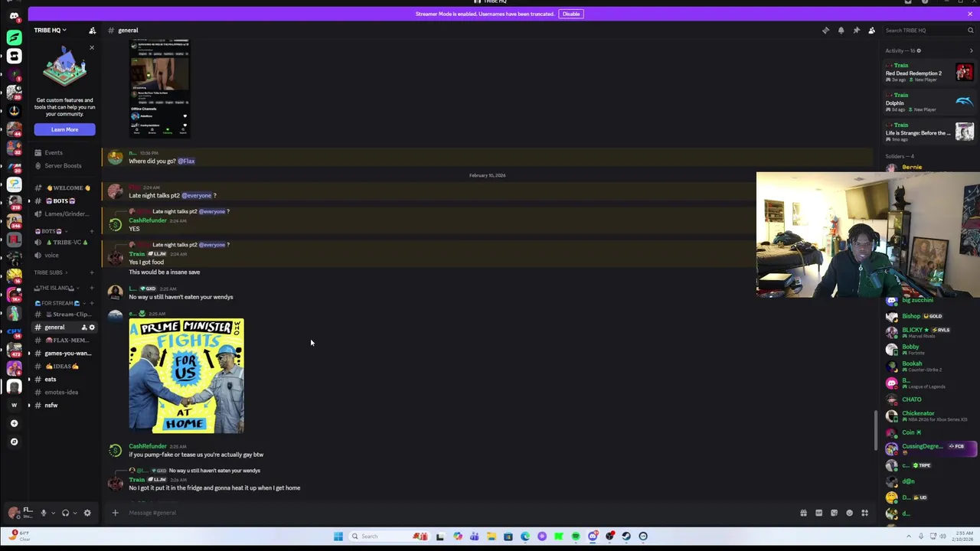Viewport: 980px width, 551px height.
Task: Select member Bishop in member list
Action: pyautogui.click(x=929, y=316)
